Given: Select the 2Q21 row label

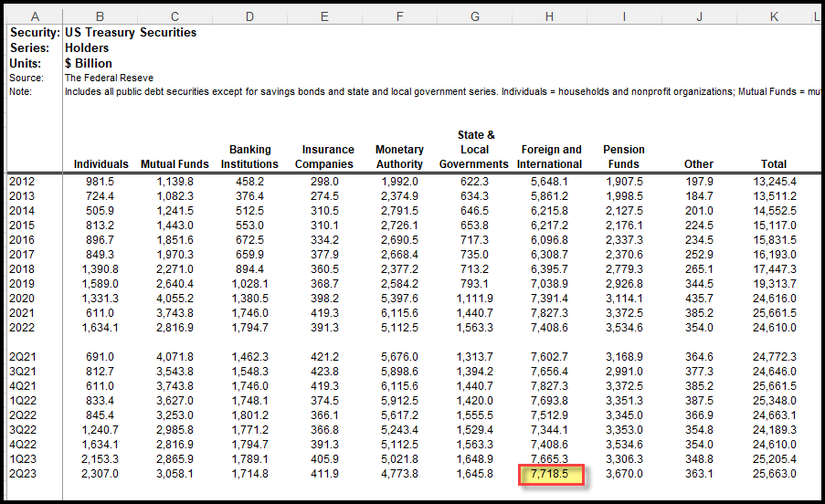Looking at the screenshot, I should (x=23, y=357).
